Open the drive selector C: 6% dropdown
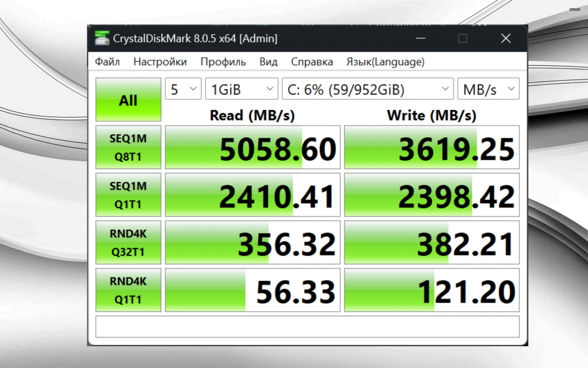The height and width of the screenshot is (368, 588). click(368, 89)
